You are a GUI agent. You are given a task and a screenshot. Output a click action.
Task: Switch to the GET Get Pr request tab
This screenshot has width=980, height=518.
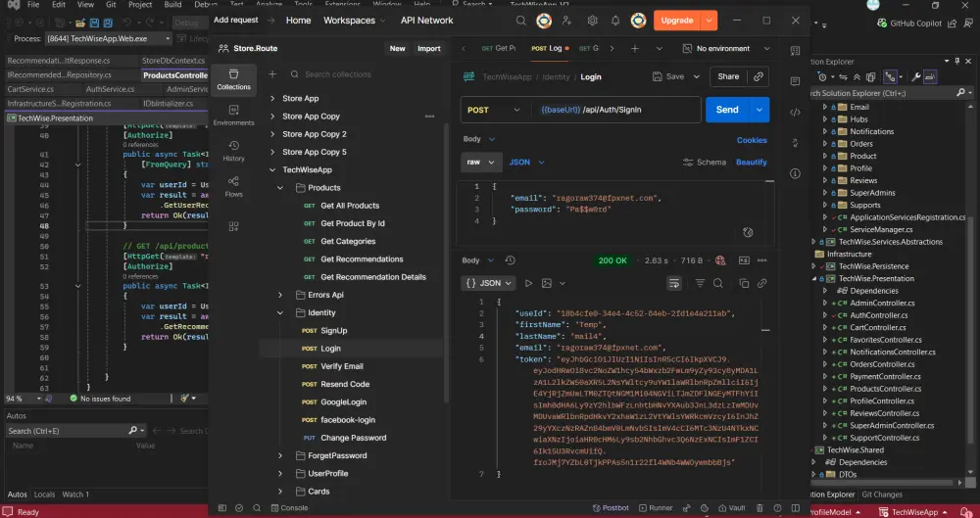(498, 49)
